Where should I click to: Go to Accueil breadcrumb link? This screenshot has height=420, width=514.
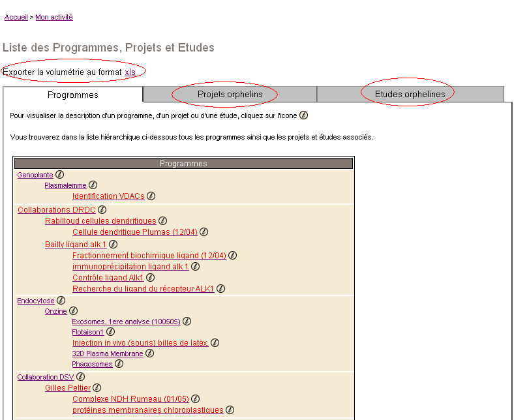coord(16,18)
